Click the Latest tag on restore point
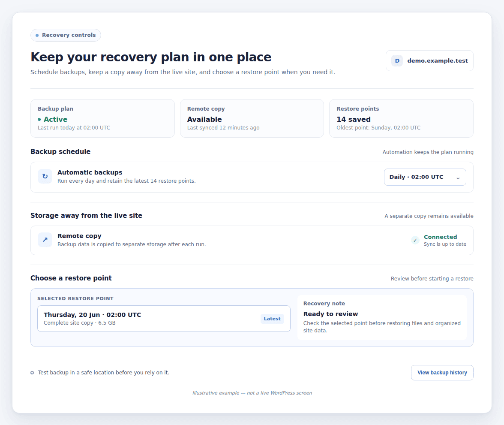The height and width of the screenshot is (425, 504). click(272, 319)
